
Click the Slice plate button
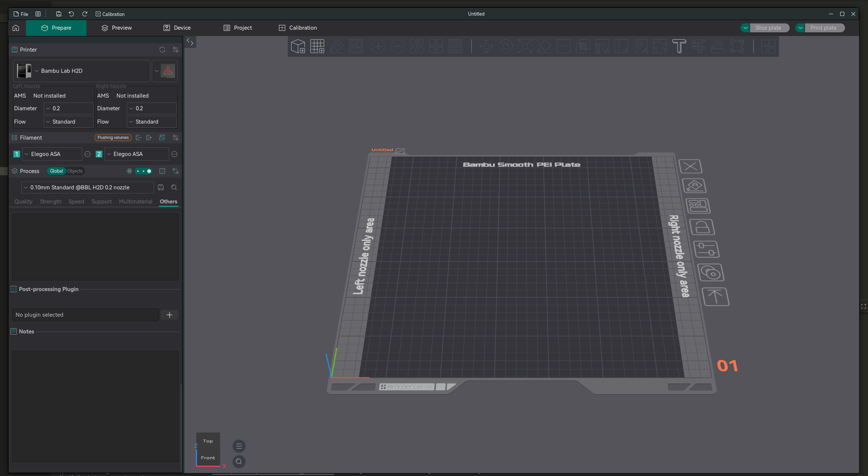pos(769,28)
